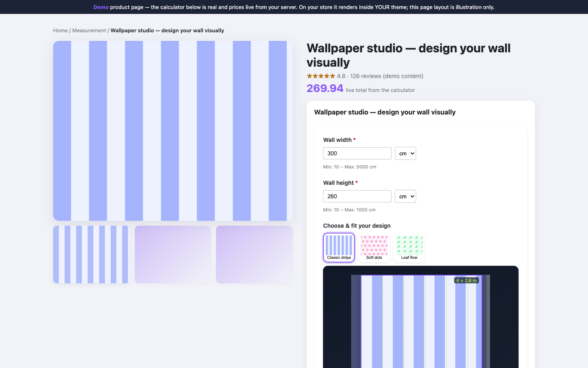Click the 'Choose & fit your design' label

click(357, 226)
